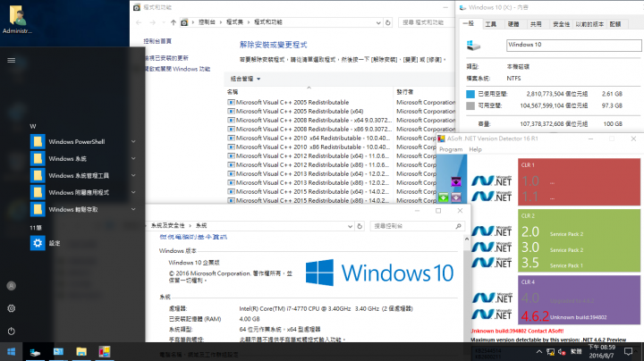The height and width of the screenshot is (361, 644).
Task: Expand the Windows 附屬應用程式 folder chevron
Action: (x=133, y=192)
